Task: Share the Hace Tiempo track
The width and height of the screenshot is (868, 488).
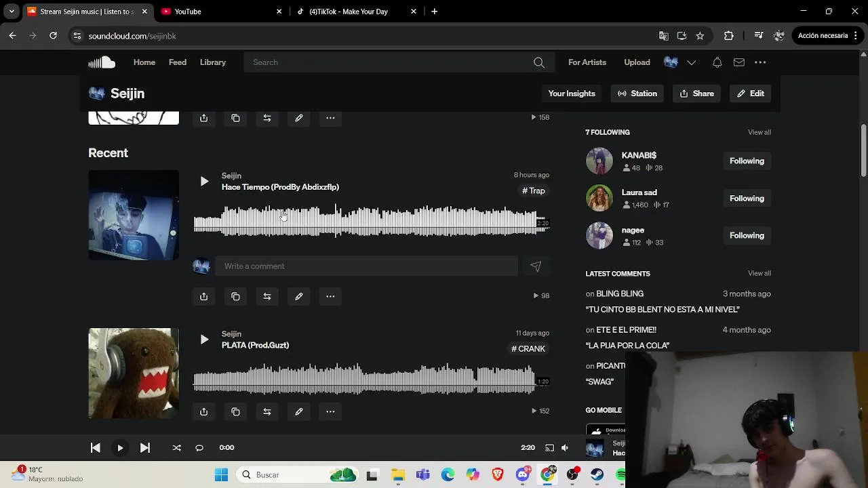Action: 203,296
